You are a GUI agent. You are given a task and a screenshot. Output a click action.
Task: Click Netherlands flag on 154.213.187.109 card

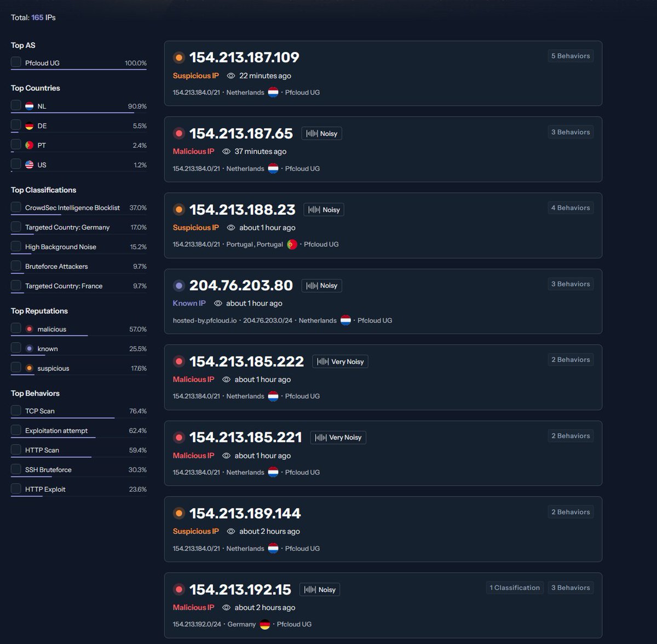pyautogui.click(x=273, y=93)
